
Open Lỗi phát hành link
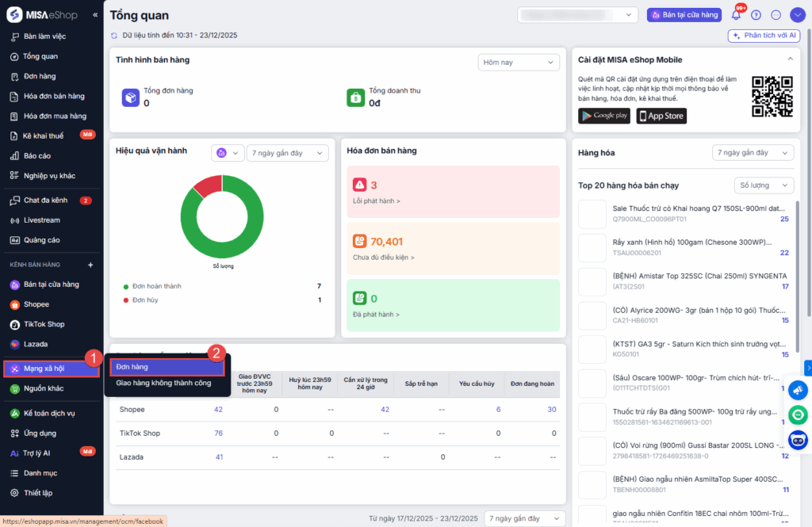[x=377, y=200]
